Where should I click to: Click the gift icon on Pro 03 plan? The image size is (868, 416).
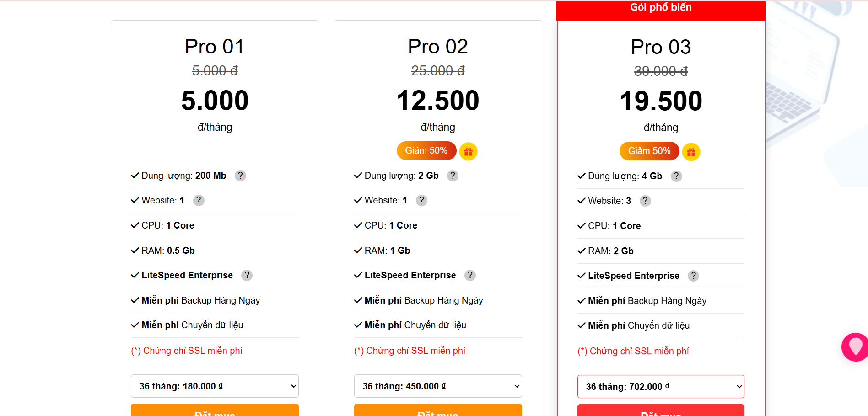click(691, 152)
